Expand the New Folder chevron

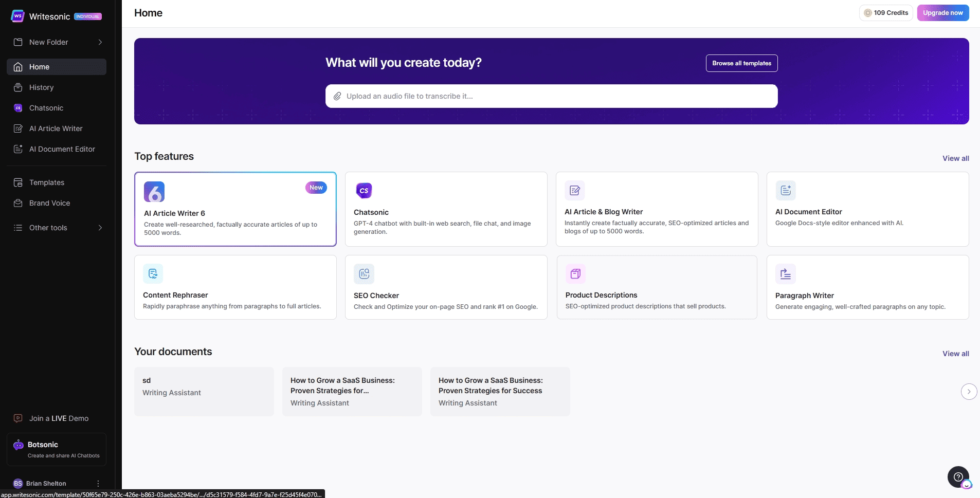[x=100, y=42]
